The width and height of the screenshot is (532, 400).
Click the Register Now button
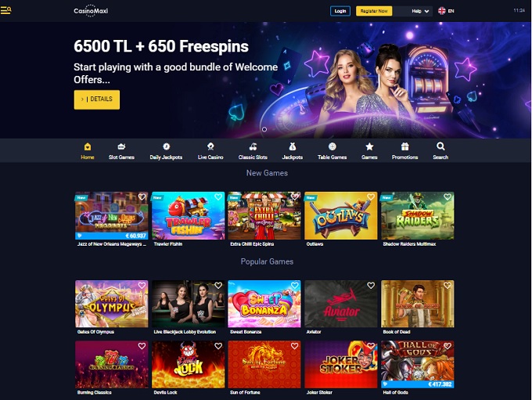[374, 11]
